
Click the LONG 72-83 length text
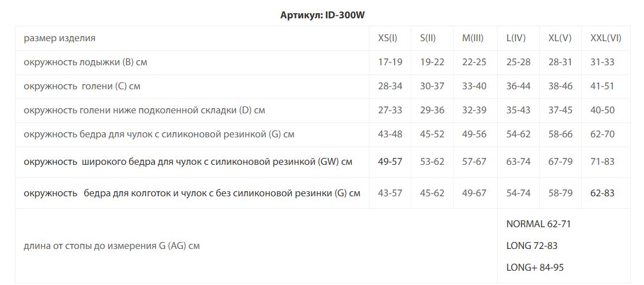(532, 246)
